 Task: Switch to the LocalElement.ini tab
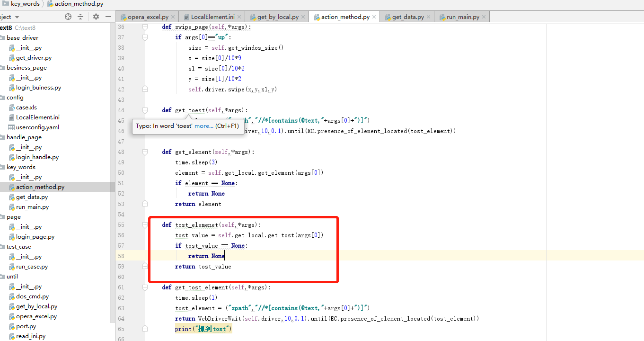pyautogui.click(x=212, y=17)
